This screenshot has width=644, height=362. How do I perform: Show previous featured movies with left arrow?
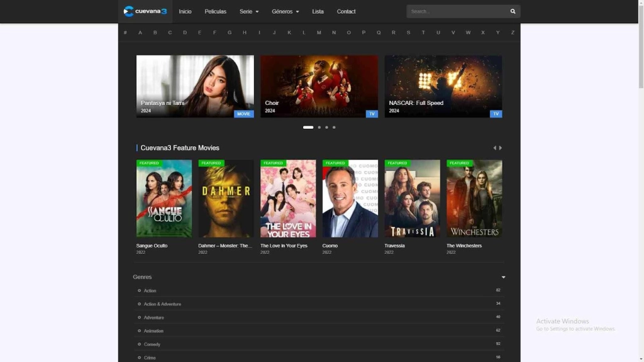tap(494, 148)
